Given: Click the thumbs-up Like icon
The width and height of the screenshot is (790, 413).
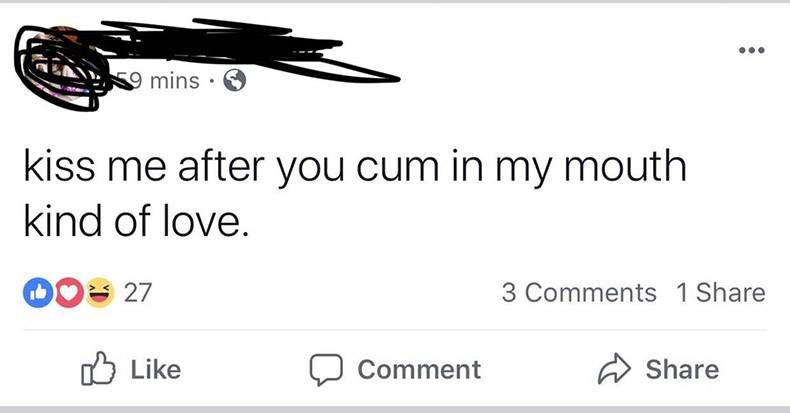Looking at the screenshot, I should coord(98,369).
